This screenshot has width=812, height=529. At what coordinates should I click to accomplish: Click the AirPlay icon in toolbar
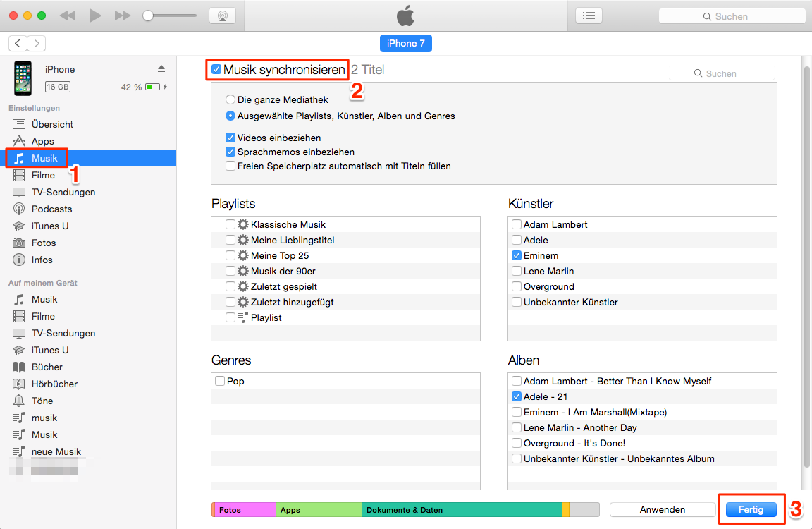point(222,16)
